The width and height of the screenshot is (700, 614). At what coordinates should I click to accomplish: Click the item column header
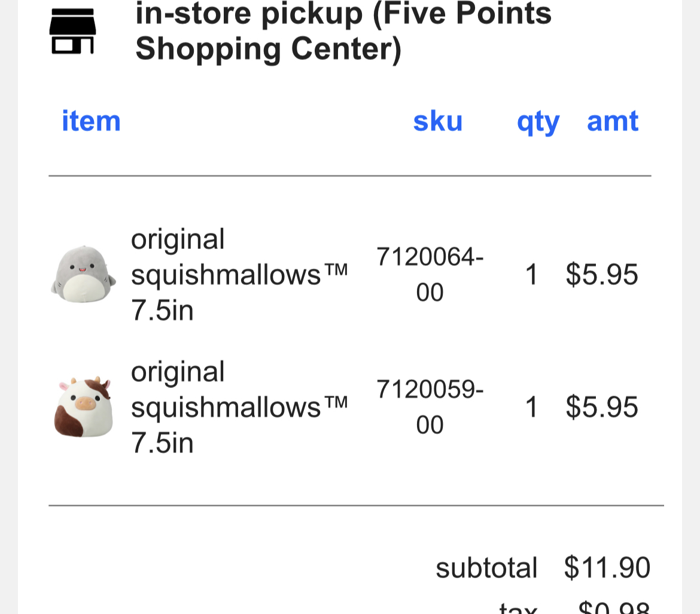pos(91,121)
